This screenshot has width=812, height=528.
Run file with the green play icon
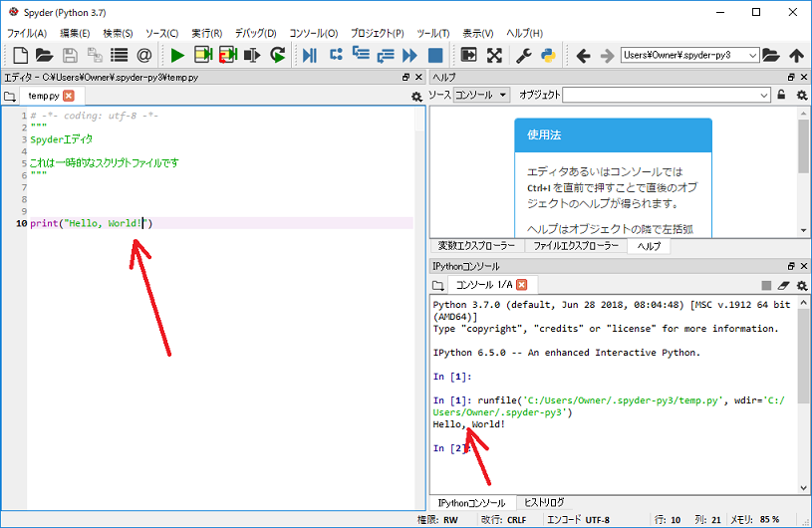[x=177, y=55]
